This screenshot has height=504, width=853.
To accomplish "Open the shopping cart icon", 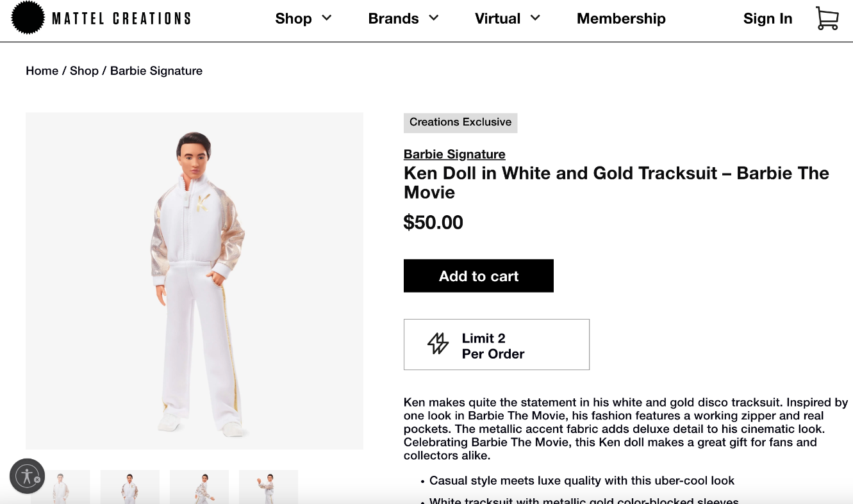I will pos(827,19).
